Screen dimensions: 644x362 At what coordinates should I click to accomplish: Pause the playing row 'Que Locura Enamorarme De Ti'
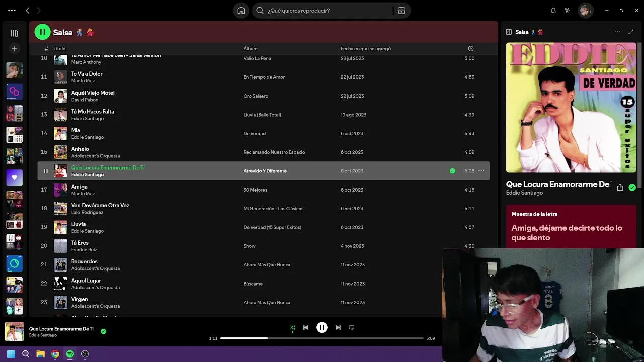46,171
